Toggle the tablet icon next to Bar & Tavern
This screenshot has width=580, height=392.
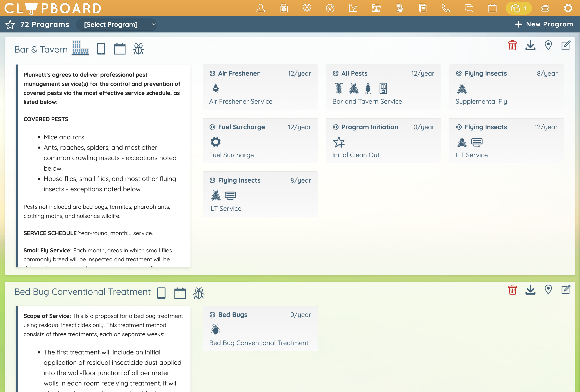pos(101,49)
